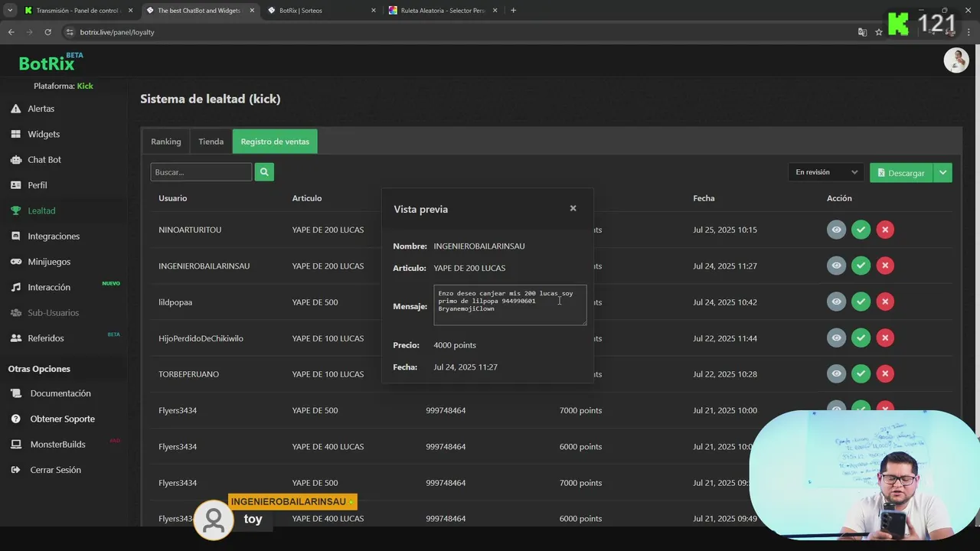Screen dimensions: 980x551
Task: Open the Widgets sidebar section
Action: [44, 134]
